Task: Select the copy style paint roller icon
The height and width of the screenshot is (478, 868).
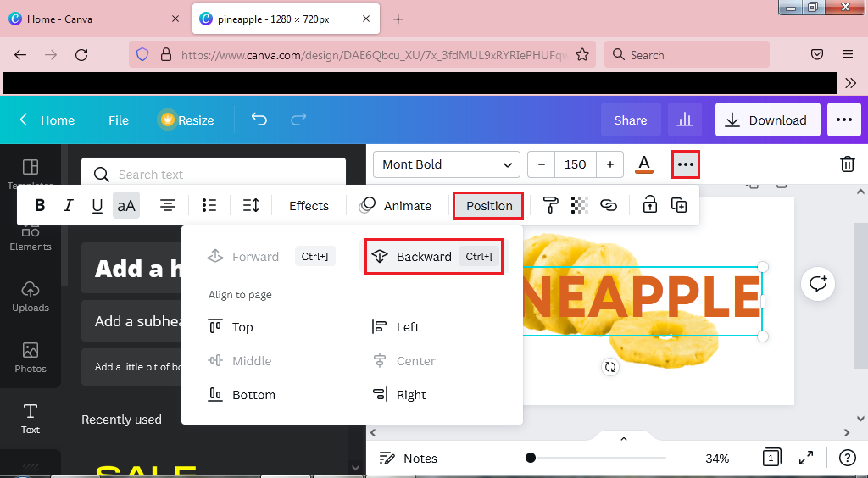Action: point(550,206)
